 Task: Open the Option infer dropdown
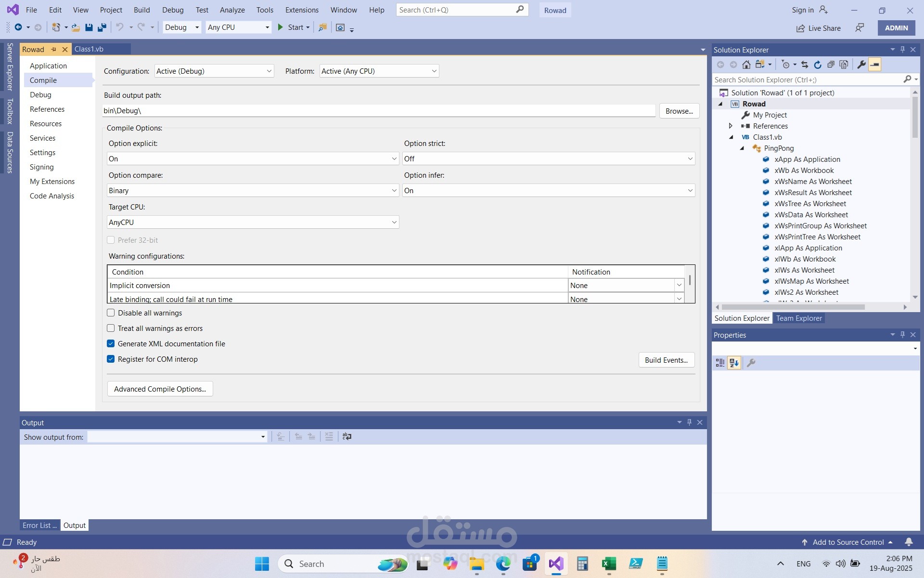tap(549, 190)
